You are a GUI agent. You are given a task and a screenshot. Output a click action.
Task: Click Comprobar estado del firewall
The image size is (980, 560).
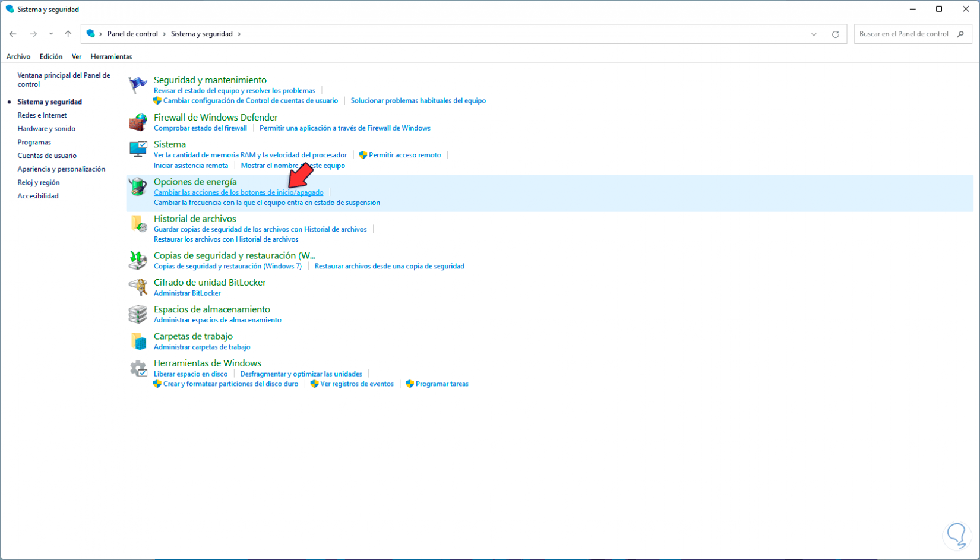[200, 128]
